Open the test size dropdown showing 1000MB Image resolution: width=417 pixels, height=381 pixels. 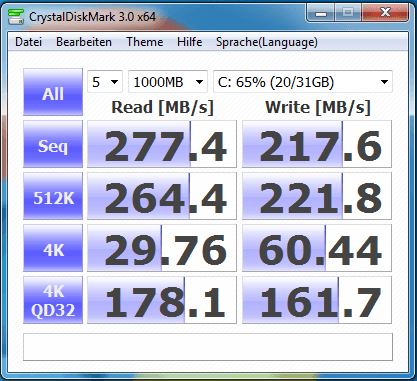point(168,82)
